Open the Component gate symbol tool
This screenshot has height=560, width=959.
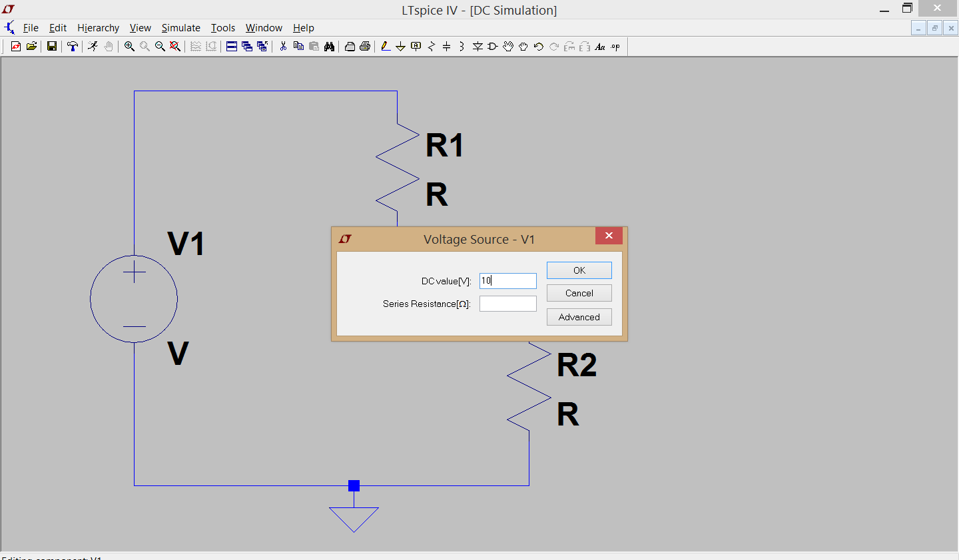point(493,47)
